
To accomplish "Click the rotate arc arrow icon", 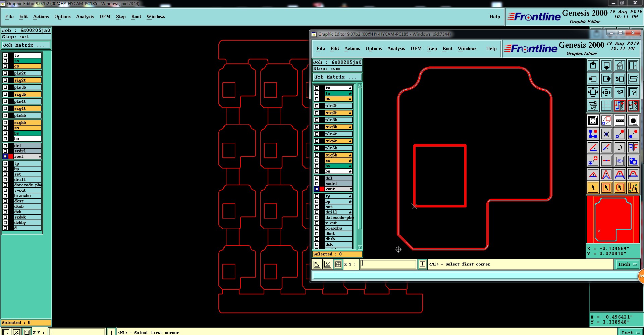I will point(620,147).
